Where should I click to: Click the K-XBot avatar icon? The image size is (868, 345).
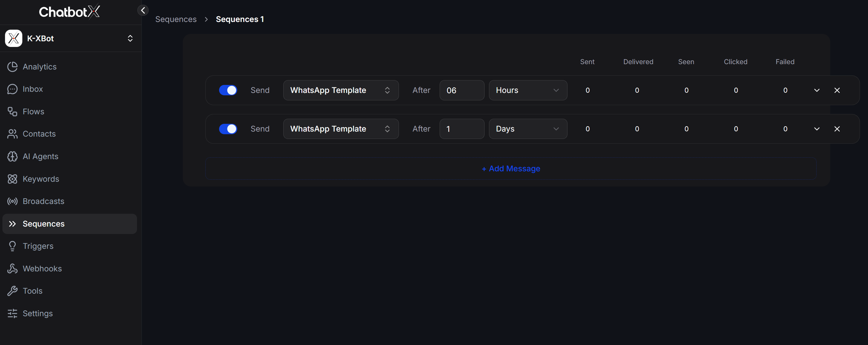click(14, 38)
